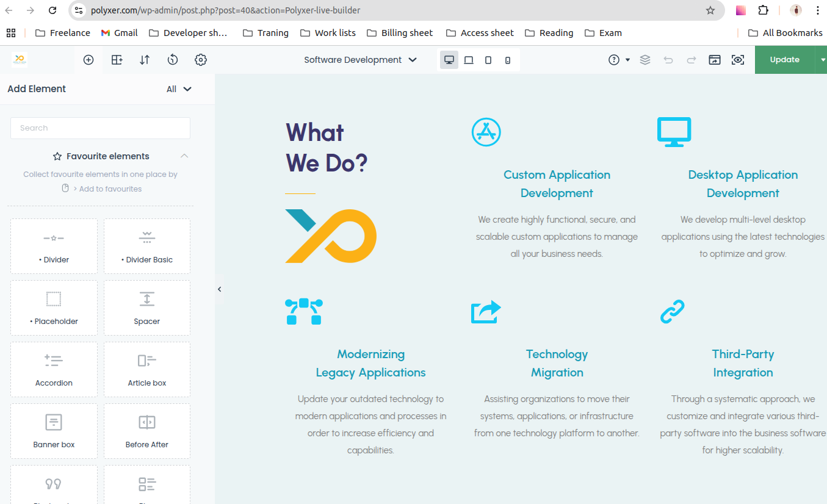The height and width of the screenshot is (504, 827).
Task: Click the redo arrow icon
Action: [692, 60]
